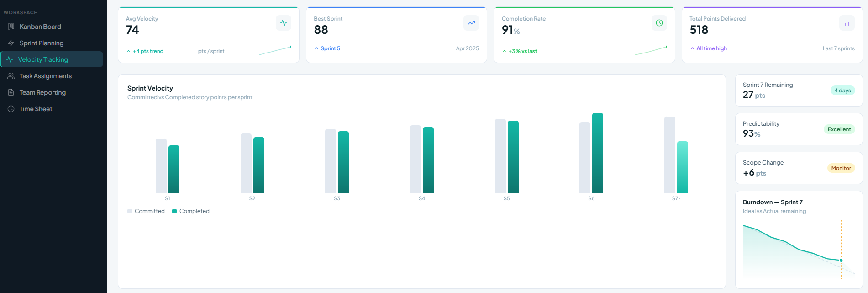Click the Monitor scope change badge
This screenshot has height=293, width=868.
pos(841,168)
